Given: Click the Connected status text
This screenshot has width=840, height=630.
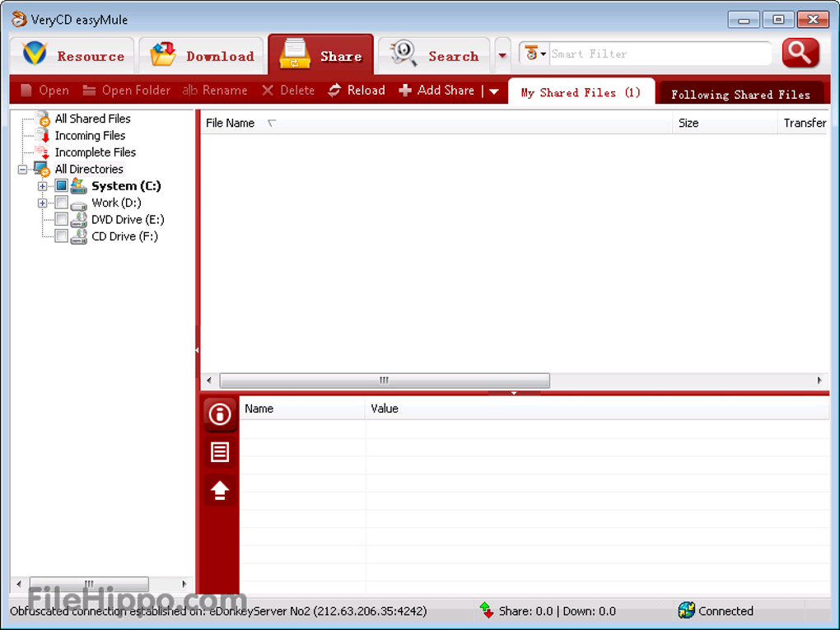Looking at the screenshot, I should (726, 611).
